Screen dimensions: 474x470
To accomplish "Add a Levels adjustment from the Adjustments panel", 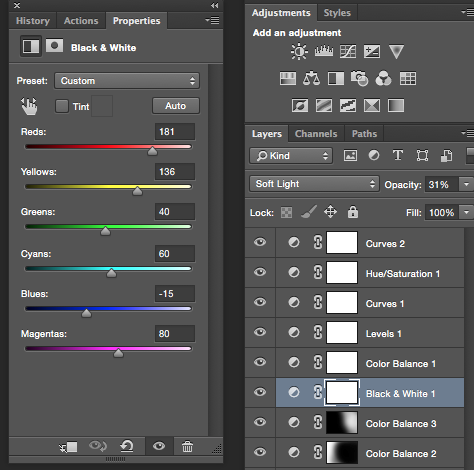I will click(x=324, y=52).
